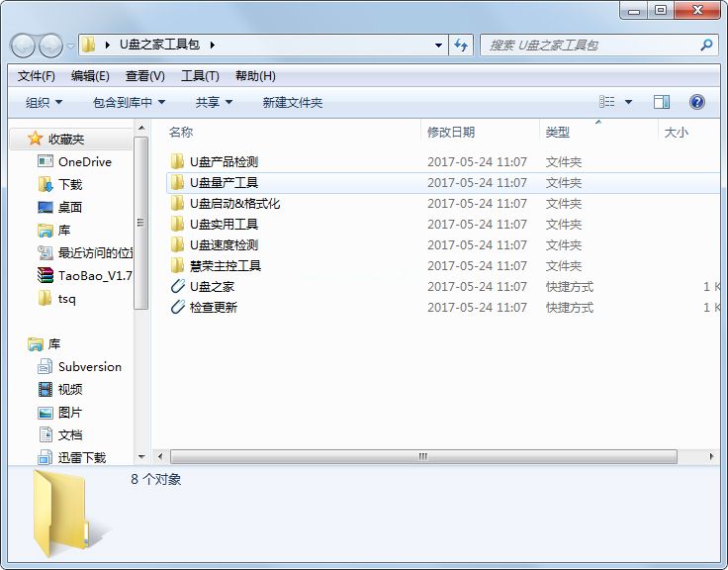This screenshot has width=728, height=570.
Task: Open view options dropdown arrow
Action: click(628, 102)
